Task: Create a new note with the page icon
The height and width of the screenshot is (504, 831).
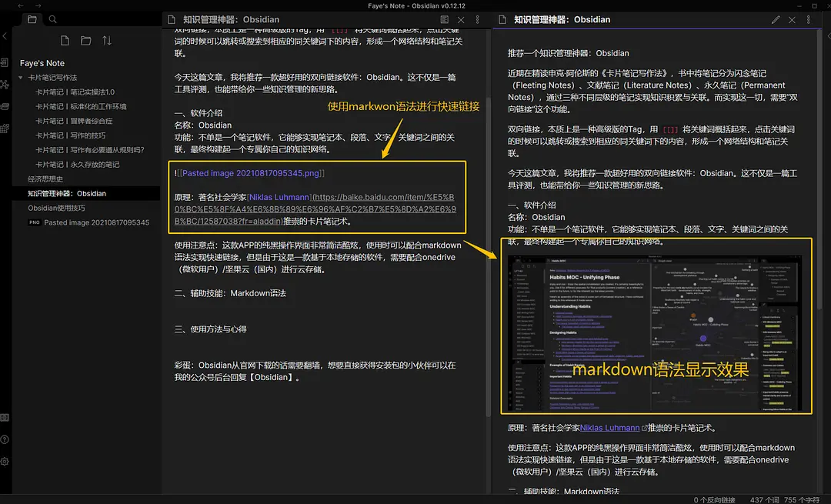Action: [65, 41]
